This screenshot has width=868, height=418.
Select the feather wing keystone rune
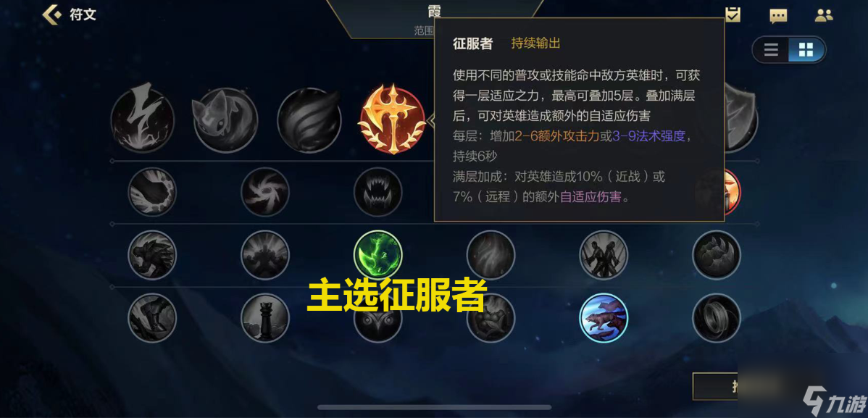pyautogui.click(x=309, y=120)
